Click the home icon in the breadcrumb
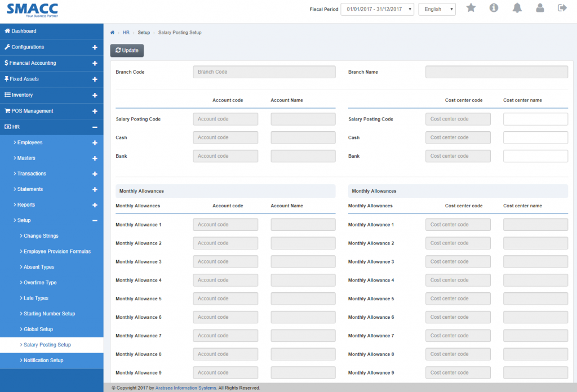The image size is (577, 392). pyautogui.click(x=112, y=32)
